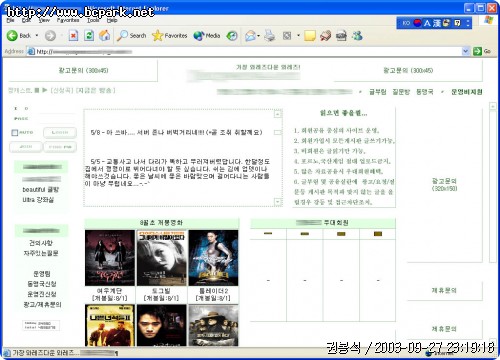Open the Media toolbar button
500x360 pixels.
coord(207,35)
